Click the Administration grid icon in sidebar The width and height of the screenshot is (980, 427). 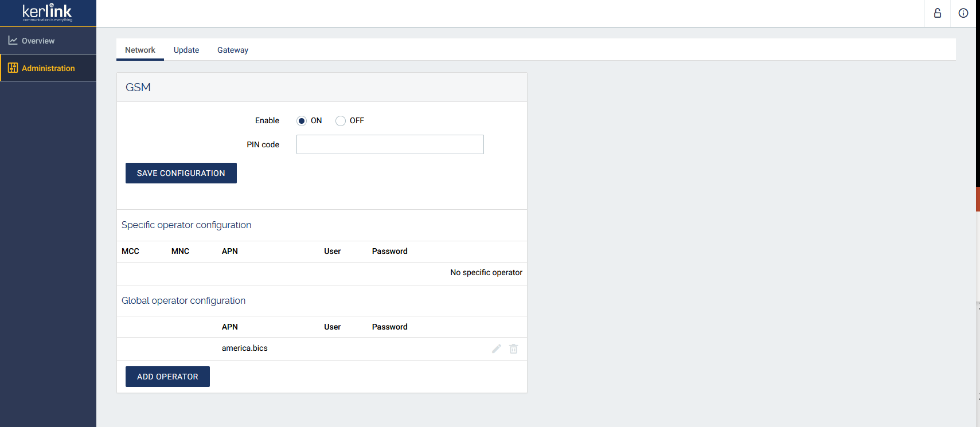point(13,68)
